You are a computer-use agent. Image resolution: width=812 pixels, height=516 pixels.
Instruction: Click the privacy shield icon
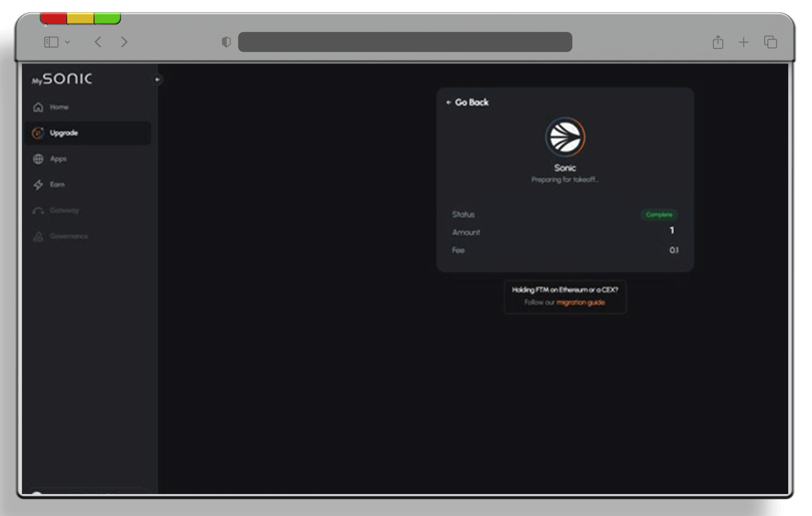click(x=226, y=42)
